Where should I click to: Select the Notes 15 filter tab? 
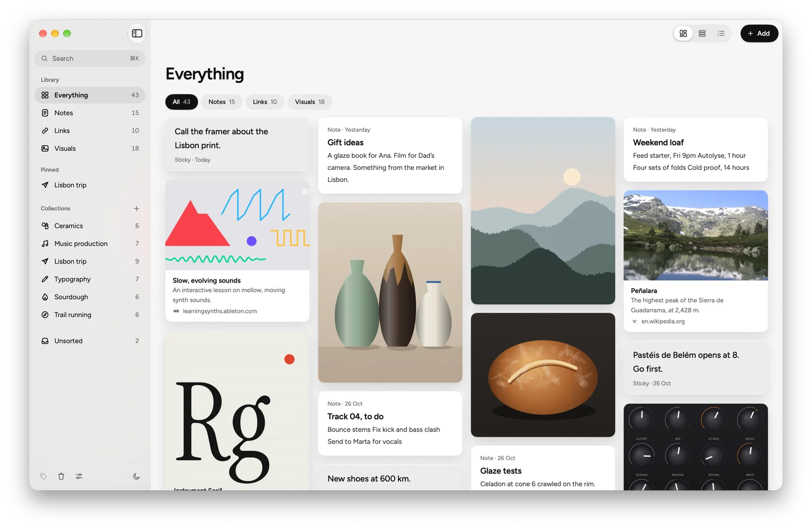tap(222, 102)
